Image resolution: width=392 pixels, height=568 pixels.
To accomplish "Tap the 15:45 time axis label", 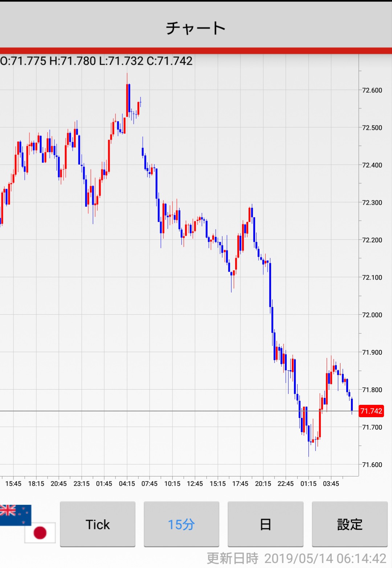I will pyautogui.click(x=13, y=484).
